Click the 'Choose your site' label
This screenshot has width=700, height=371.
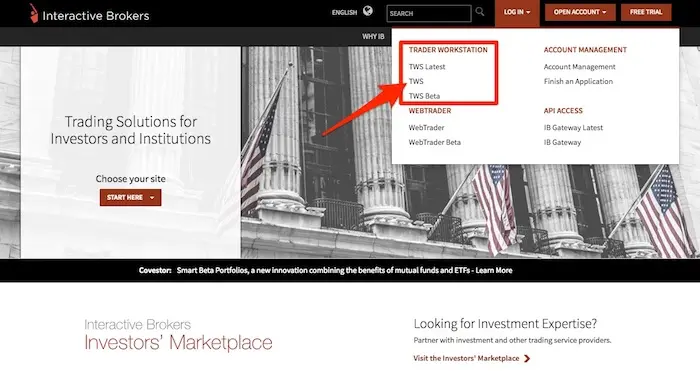pyautogui.click(x=130, y=179)
